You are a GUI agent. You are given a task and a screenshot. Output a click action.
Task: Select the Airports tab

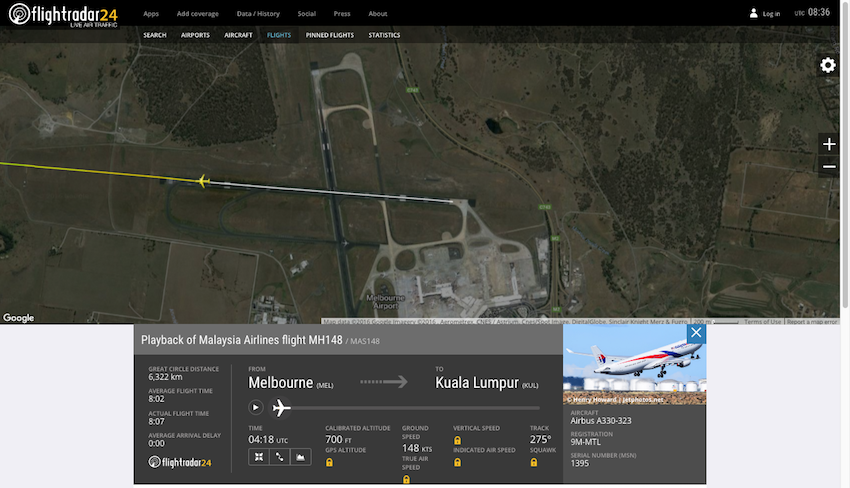pyautogui.click(x=195, y=35)
